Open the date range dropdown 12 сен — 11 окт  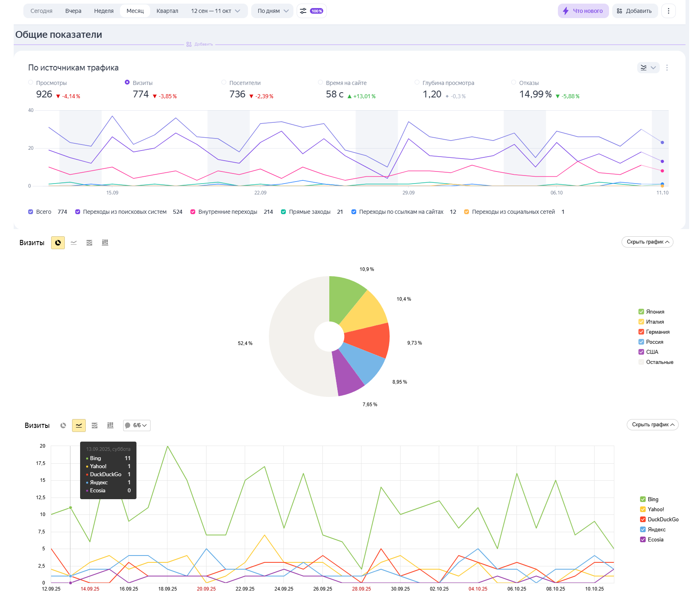click(215, 11)
